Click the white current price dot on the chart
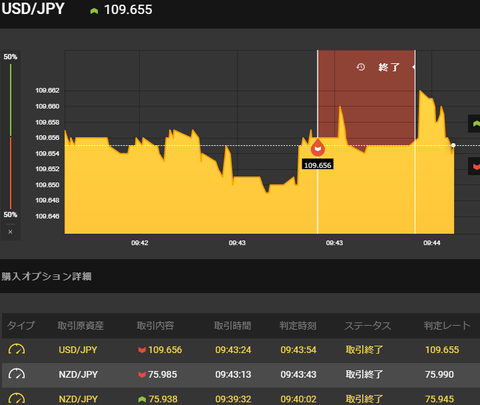The width and height of the screenshot is (480, 405). (x=453, y=145)
